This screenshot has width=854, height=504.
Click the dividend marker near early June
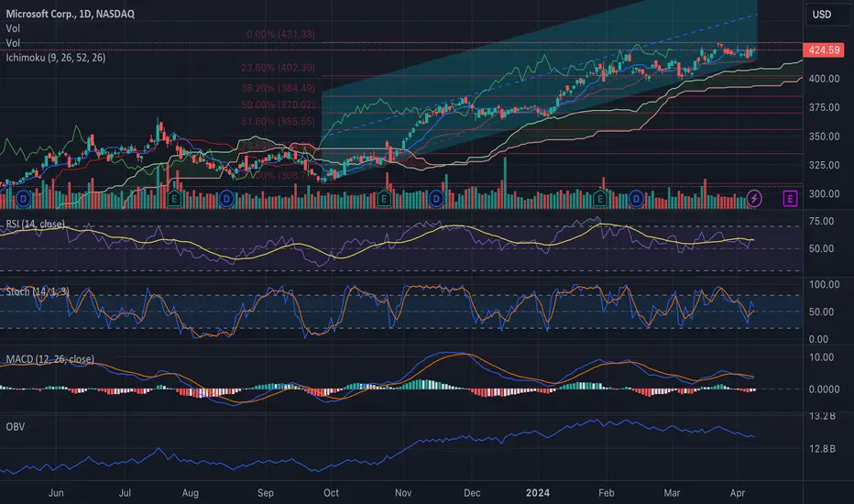(x=23, y=199)
